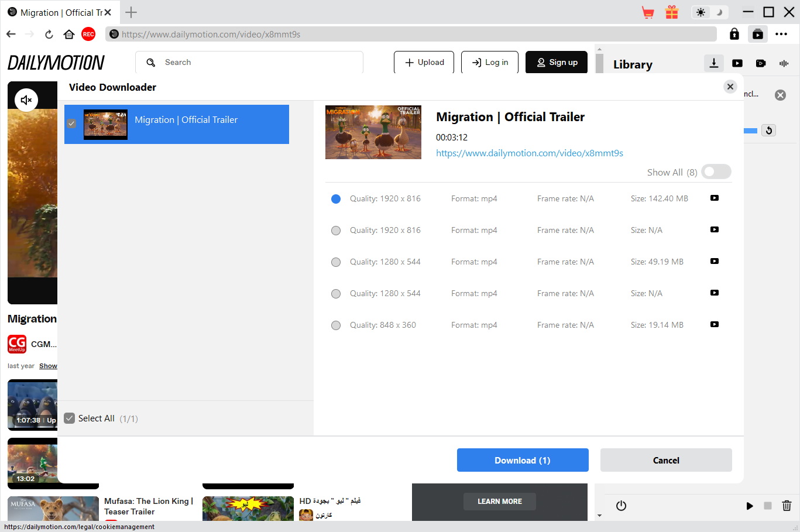The width and height of the screenshot is (800, 532).
Task: Click the Dailymotion Upload button
Action: (424, 62)
